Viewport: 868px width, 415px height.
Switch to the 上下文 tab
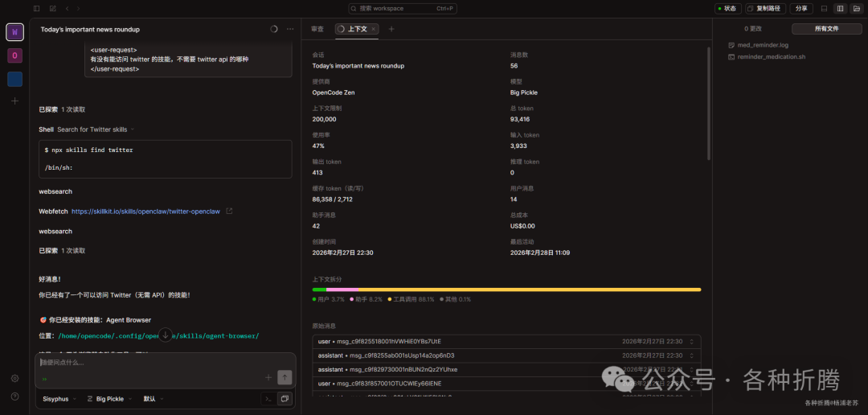pyautogui.click(x=357, y=29)
